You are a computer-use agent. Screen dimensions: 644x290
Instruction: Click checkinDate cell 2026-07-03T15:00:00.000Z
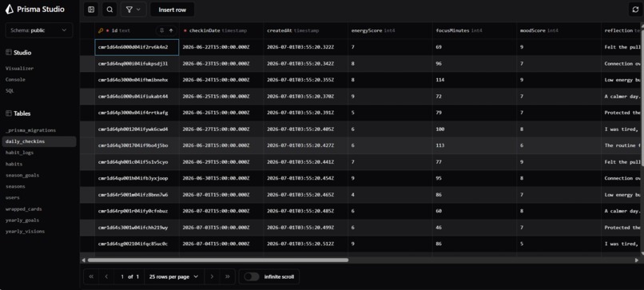pyautogui.click(x=221, y=228)
